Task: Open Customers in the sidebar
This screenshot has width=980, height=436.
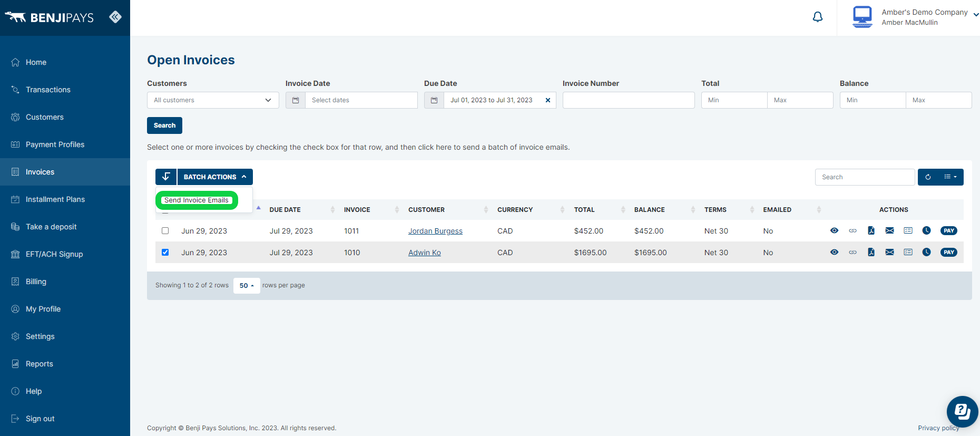Action: click(65, 117)
